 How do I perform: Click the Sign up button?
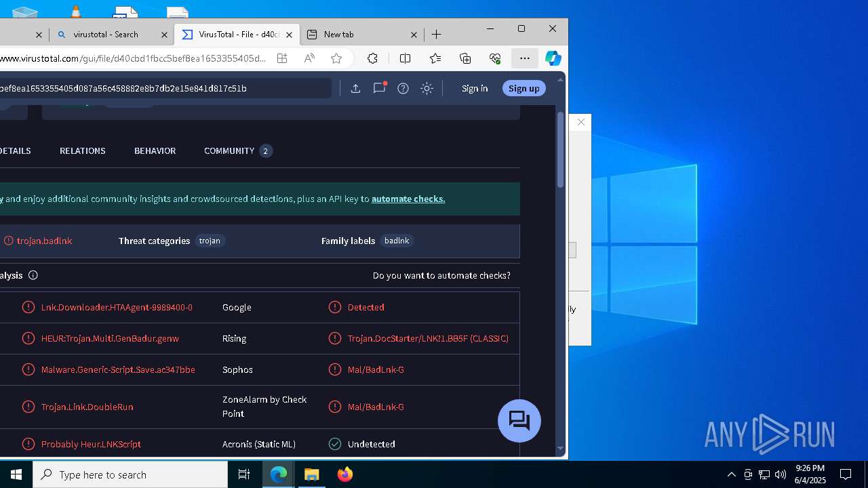pos(524,88)
